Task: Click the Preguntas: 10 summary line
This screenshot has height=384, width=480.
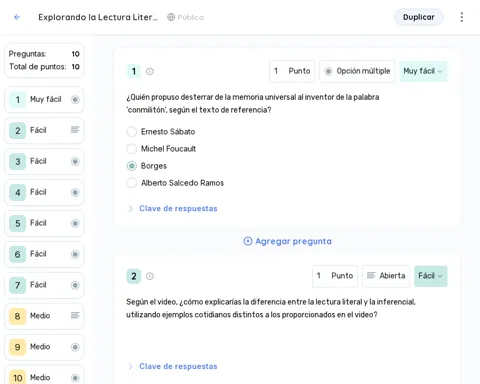Action: (44, 54)
